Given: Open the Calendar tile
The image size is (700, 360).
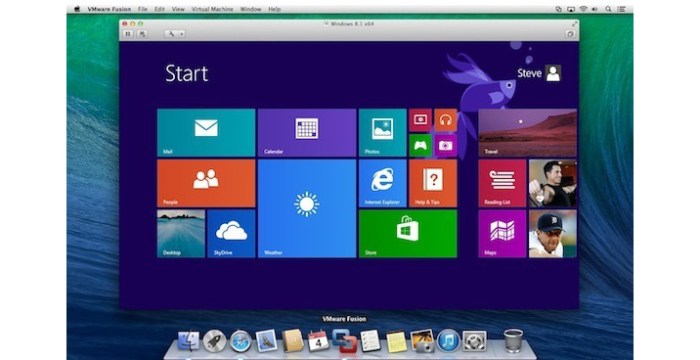Looking at the screenshot, I should coord(307,133).
